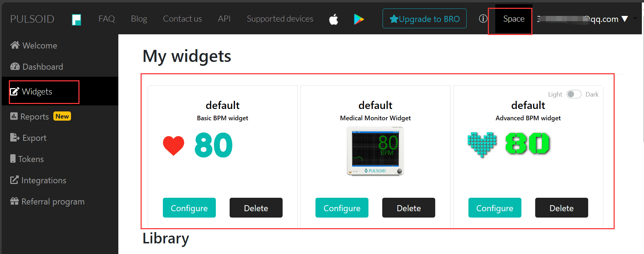The image size is (644, 254).
Task: Open the Widgets sidebar menu item
Action: pos(37,92)
